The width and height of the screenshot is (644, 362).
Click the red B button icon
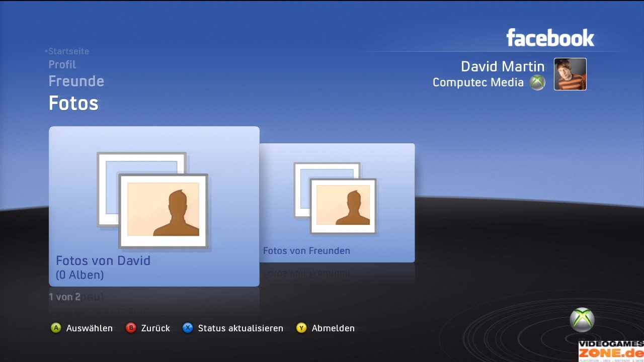(131, 328)
